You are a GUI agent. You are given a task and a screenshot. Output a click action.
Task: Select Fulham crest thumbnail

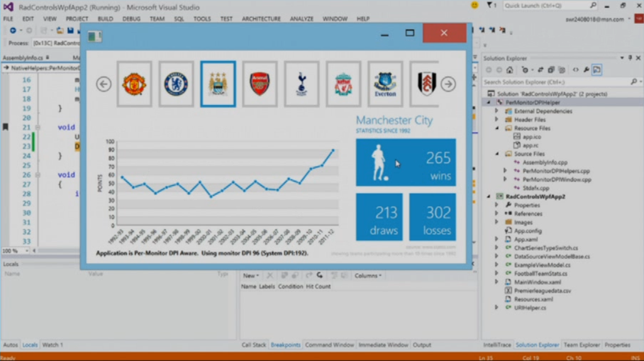tap(425, 84)
